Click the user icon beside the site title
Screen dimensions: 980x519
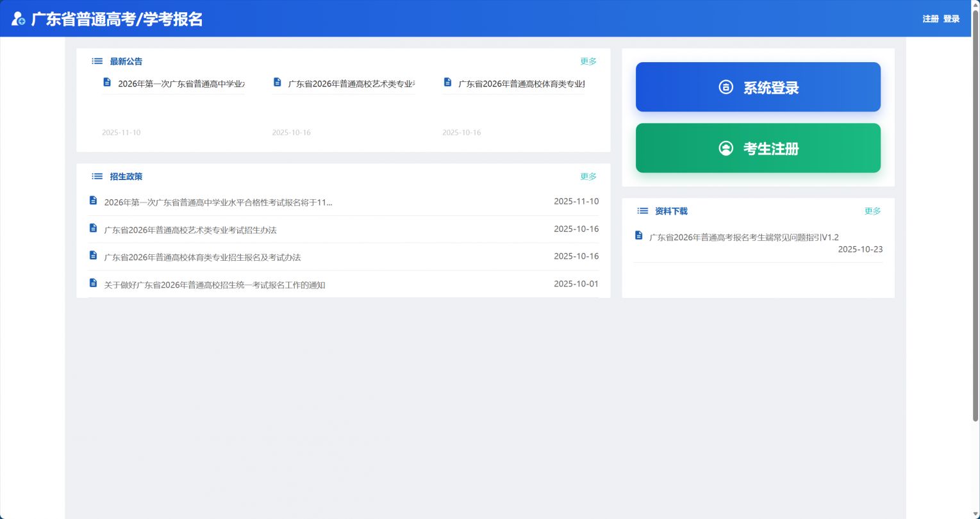(19, 19)
